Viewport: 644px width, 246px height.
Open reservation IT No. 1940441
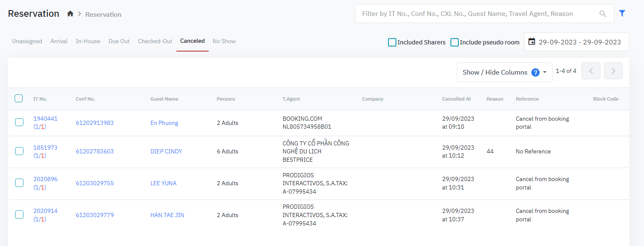45,119
